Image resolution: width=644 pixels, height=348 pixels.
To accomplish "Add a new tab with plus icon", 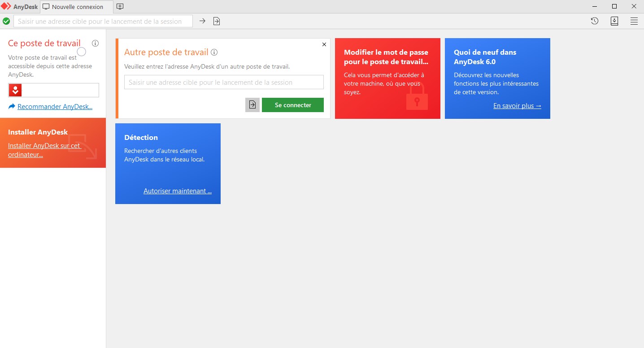I will pos(120,7).
